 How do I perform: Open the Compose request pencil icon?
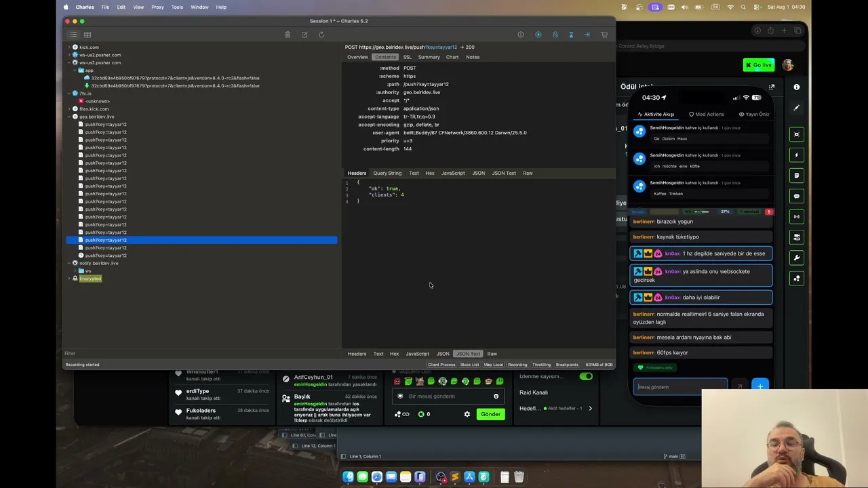(304, 35)
